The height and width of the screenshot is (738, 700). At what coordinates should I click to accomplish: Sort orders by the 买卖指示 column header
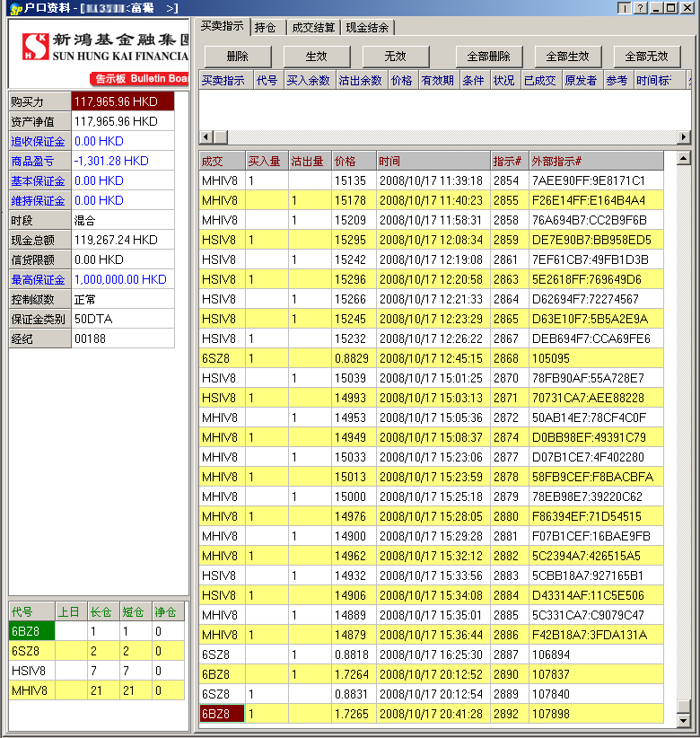pyautogui.click(x=226, y=81)
